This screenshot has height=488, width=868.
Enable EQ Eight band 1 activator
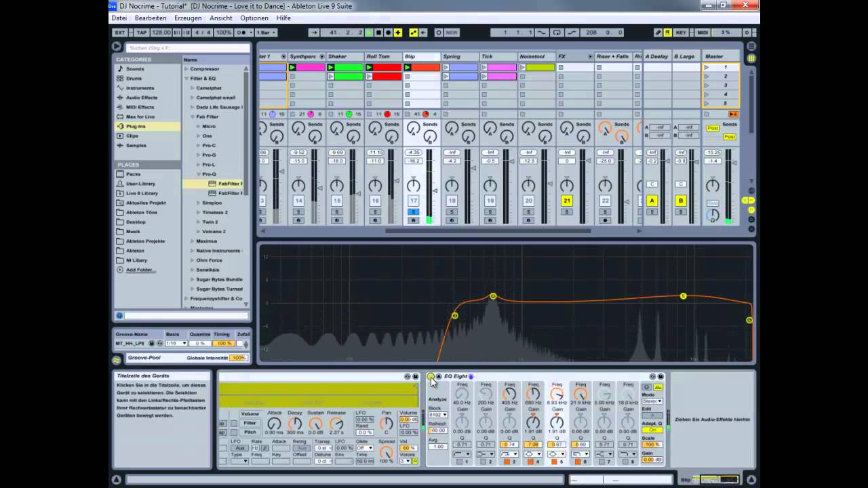[459, 462]
